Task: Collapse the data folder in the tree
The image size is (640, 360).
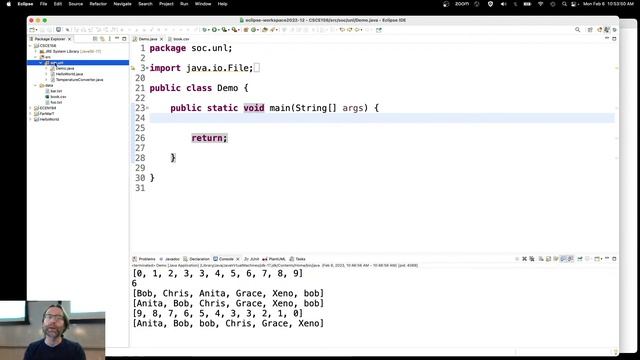Action: (36, 85)
